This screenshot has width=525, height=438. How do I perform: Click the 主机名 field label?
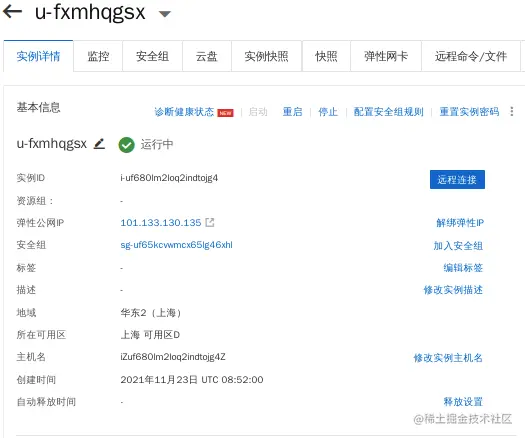tap(31, 357)
